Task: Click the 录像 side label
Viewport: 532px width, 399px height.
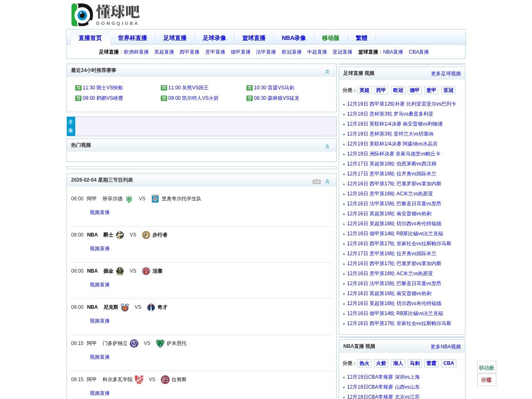Action: [71, 126]
